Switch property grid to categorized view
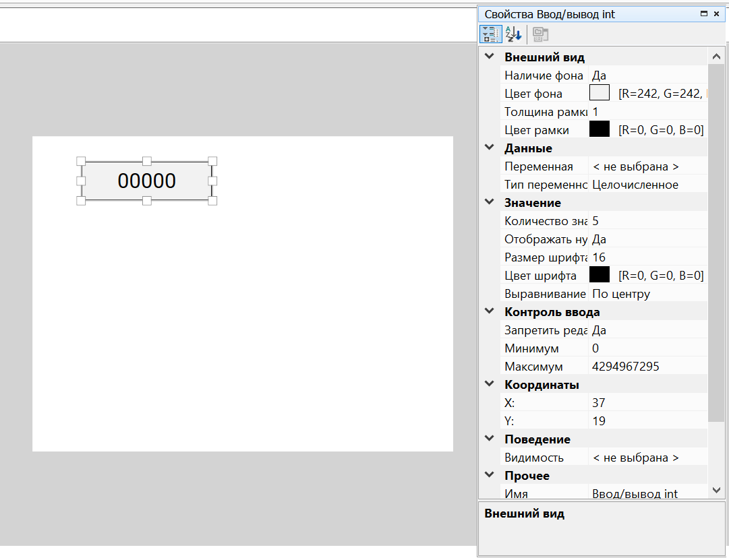 (x=490, y=34)
